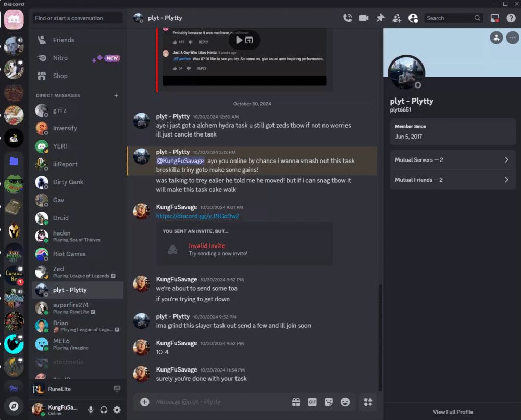Open DM with MEE6
The height and width of the screenshot is (420, 521).
pyautogui.click(x=78, y=343)
